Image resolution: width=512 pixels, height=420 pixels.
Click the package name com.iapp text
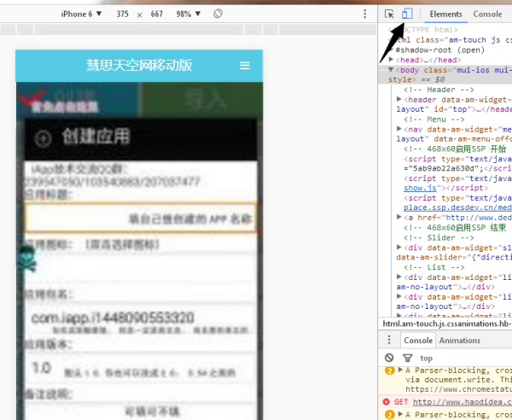tap(113, 318)
